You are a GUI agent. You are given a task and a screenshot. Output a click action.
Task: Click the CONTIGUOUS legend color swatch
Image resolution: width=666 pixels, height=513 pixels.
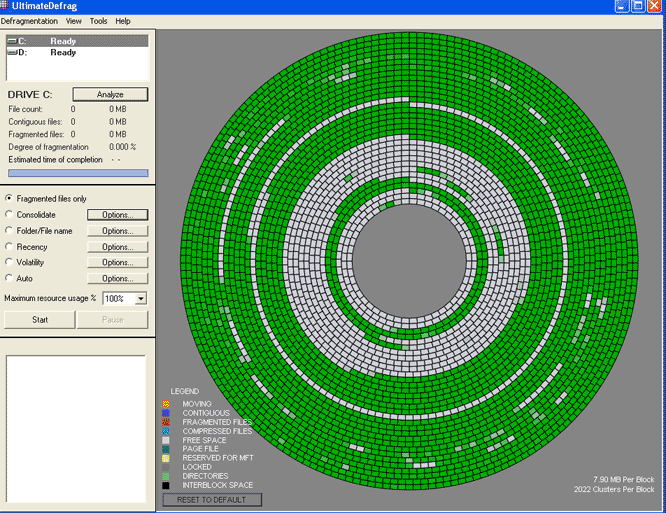click(x=166, y=413)
